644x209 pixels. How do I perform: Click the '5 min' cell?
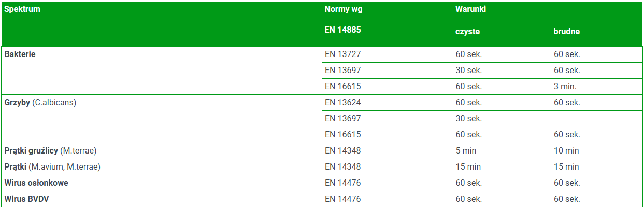click(466, 150)
